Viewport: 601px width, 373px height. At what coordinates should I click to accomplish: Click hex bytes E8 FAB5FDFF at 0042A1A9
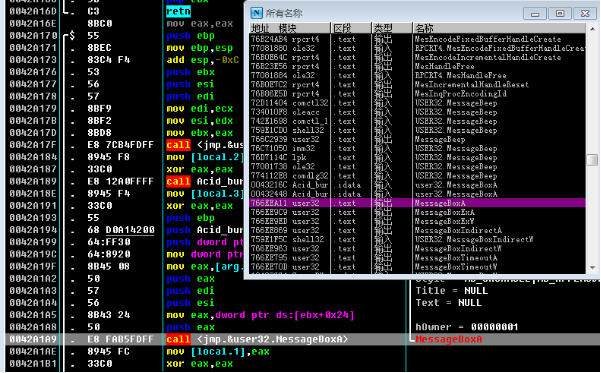[120, 339]
